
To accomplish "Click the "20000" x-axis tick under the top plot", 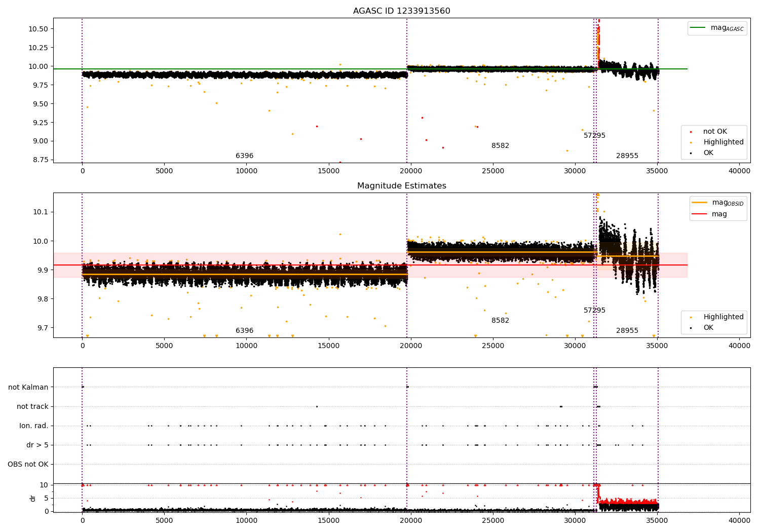I will [411, 171].
